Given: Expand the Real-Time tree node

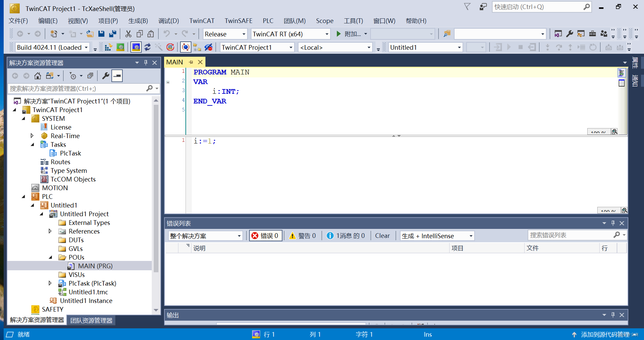Looking at the screenshot, I should 32,135.
